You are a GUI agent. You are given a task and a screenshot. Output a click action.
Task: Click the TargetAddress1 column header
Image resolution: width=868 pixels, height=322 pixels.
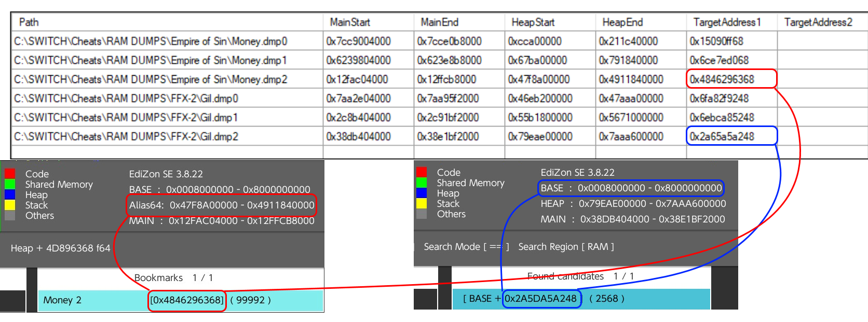point(731,22)
